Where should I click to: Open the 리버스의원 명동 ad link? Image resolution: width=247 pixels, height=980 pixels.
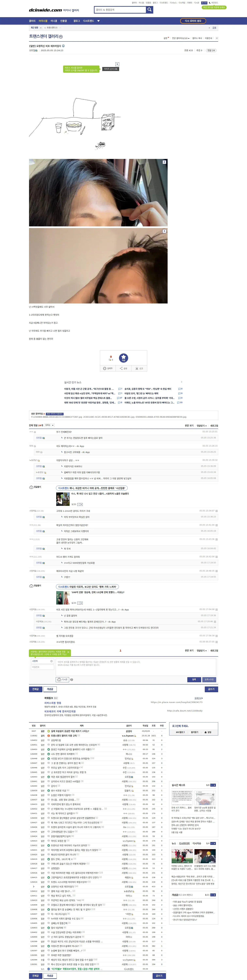click(x=52, y=703)
